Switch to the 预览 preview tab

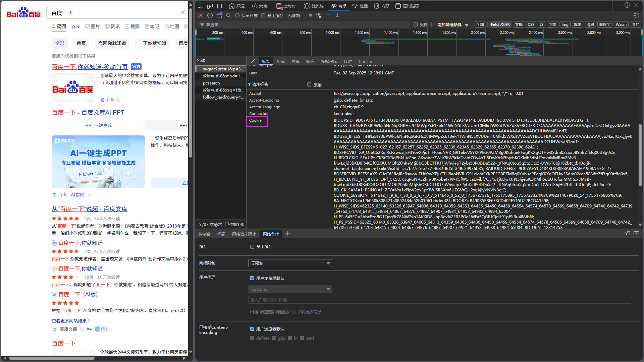click(296, 61)
